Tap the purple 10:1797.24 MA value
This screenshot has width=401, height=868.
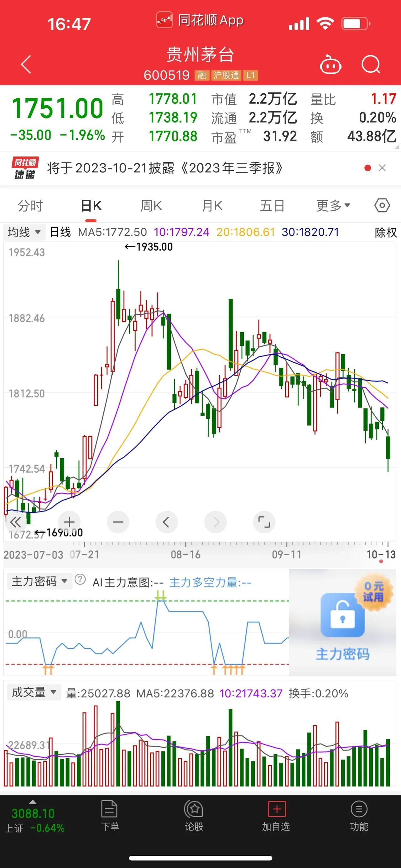(x=181, y=232)
